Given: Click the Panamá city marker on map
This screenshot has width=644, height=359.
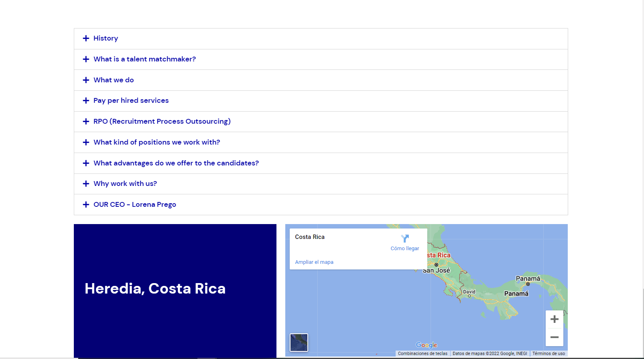Looking at the screenshot, I should click(x=528, y=284).
